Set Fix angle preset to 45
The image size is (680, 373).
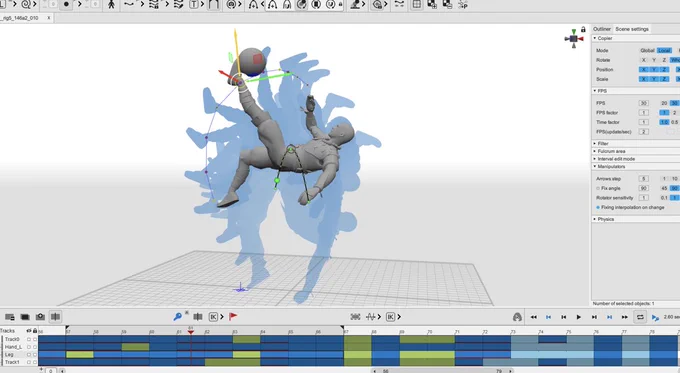[664, 188]
